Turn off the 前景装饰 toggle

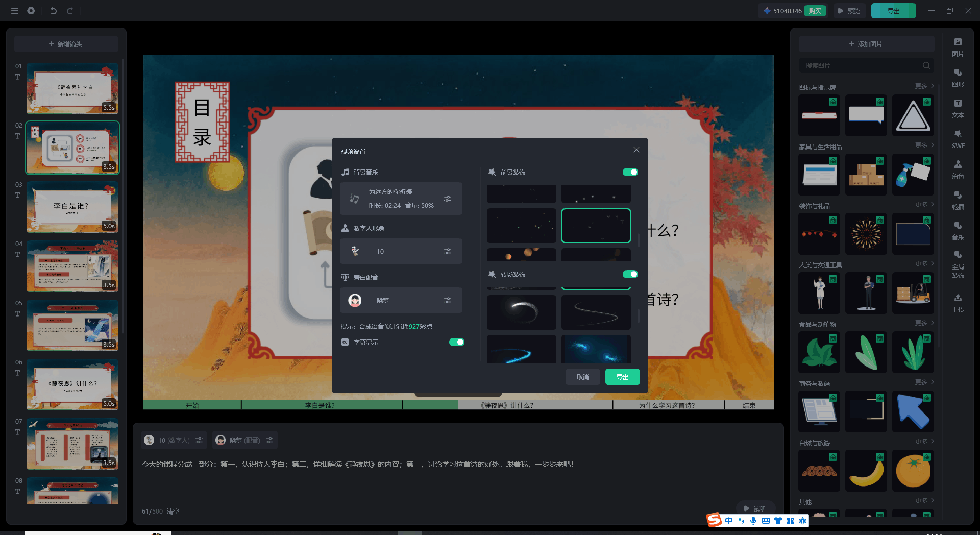(x=630, y=173)
